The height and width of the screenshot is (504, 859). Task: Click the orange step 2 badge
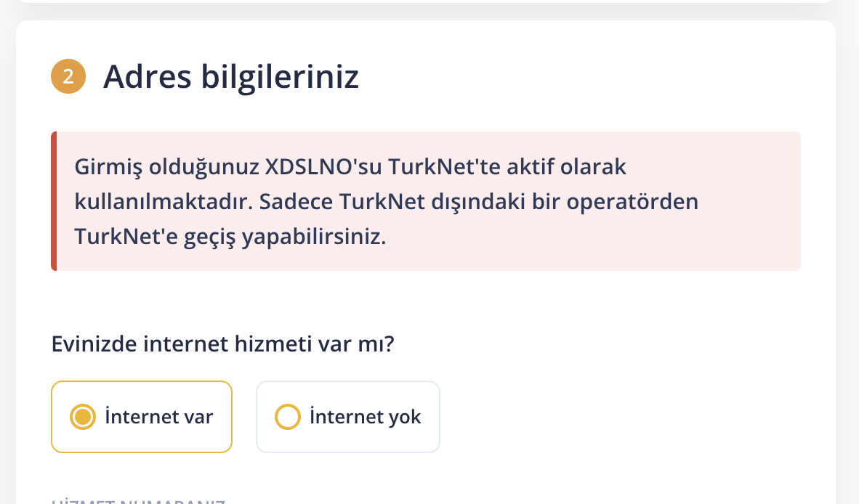coord(68,77)
